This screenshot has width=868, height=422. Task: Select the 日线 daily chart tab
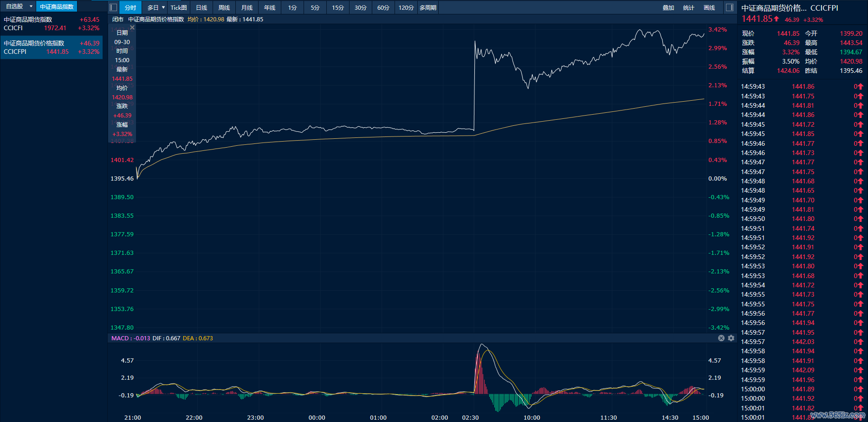[x=201, y=7]
